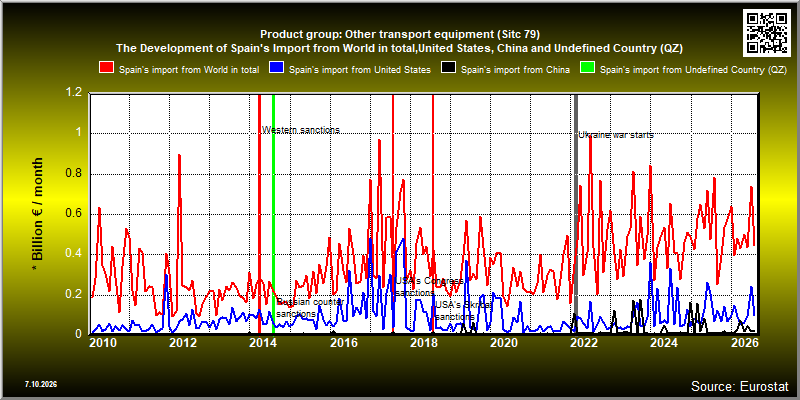The height and width of the screenshot is (400, 800).
Task: Click the green Undefined Country legend swatch
Action: click(588, 69)
